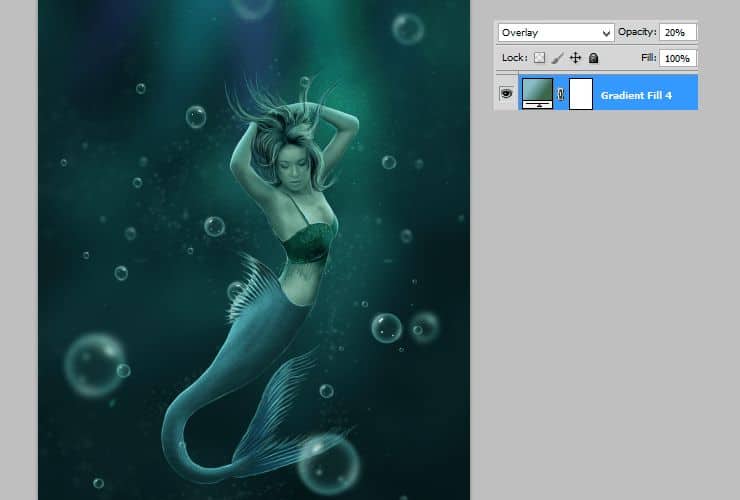The image size is (740, 500).
Task: Toggle the lock all padlock icon
Action: click(x=593, y=58)
